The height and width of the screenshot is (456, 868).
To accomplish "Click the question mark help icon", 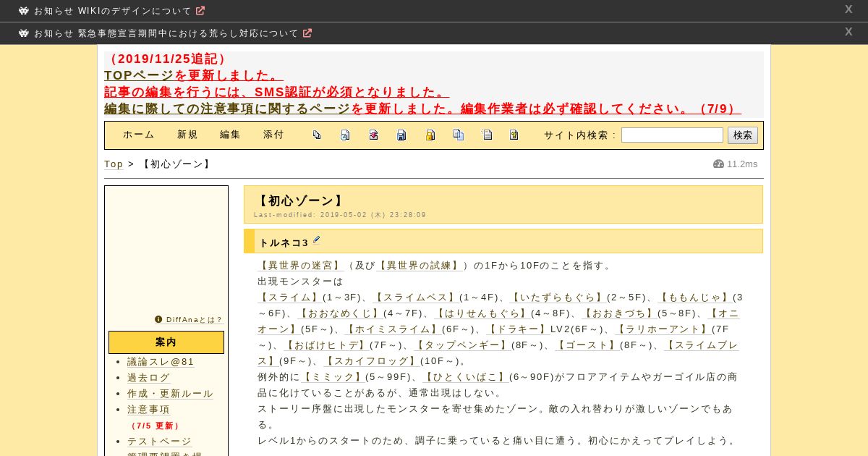I will click(x=514, y=135).
